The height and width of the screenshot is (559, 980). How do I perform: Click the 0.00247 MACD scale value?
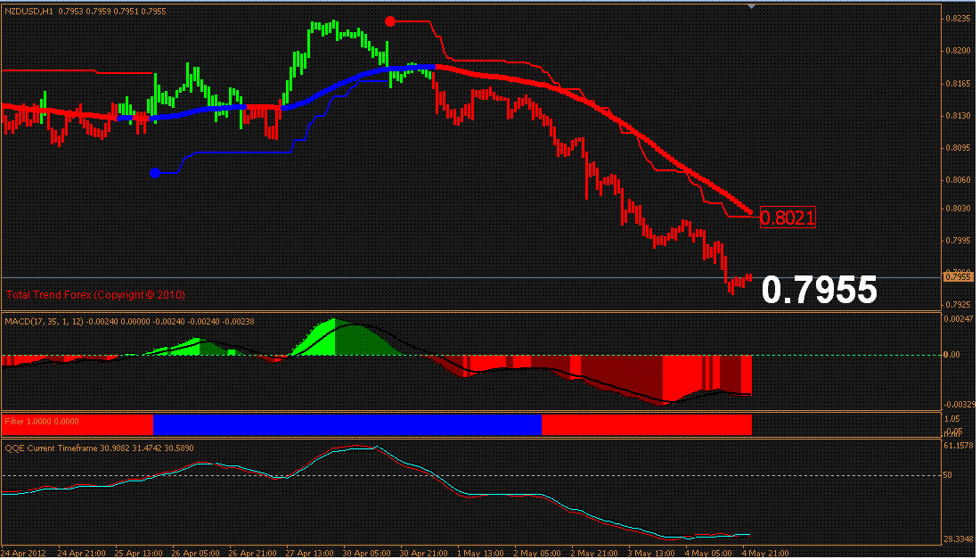958,319
